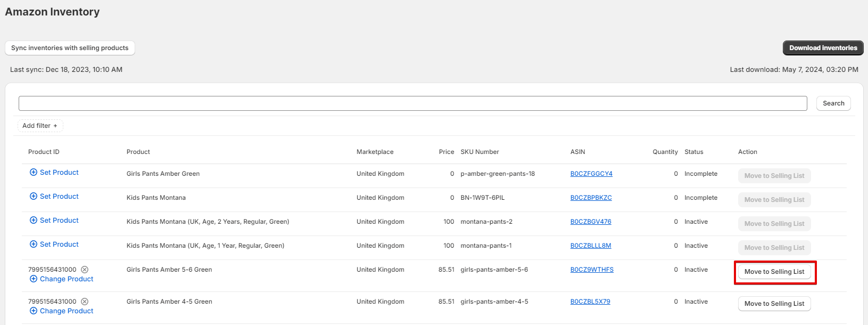Open ASIN link B0CZBL5X79
The width and height of the screenshot is (868, 325).
[x=590, y=302]
